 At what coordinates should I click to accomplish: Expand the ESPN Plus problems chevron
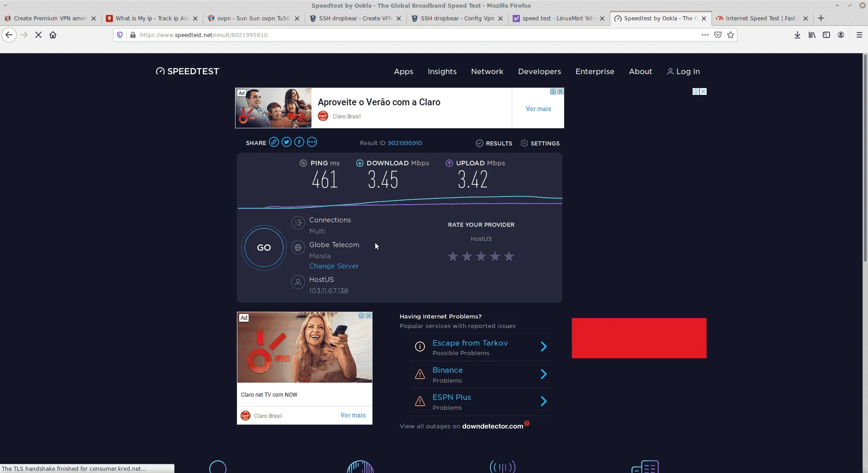tap(544, 401)
